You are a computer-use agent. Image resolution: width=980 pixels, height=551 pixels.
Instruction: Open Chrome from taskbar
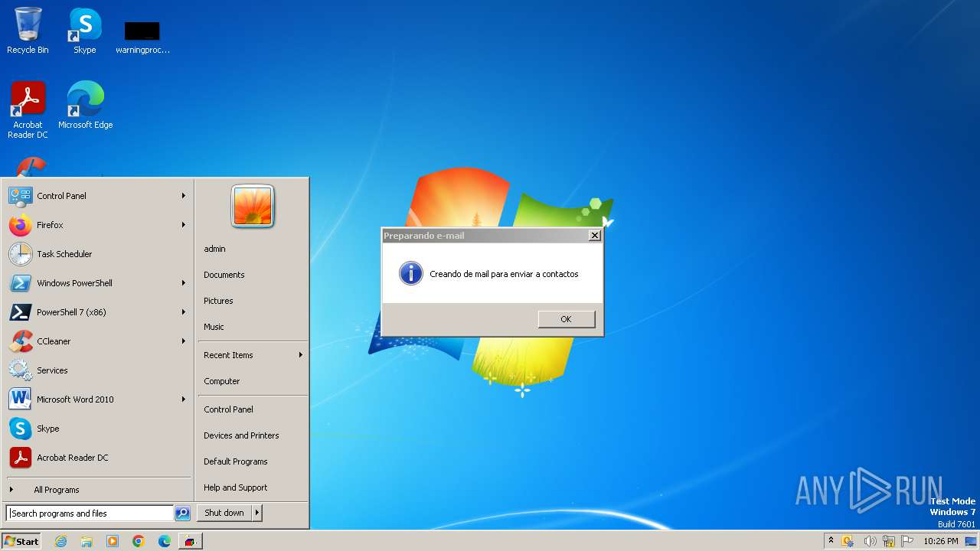(x=139, y=541)
